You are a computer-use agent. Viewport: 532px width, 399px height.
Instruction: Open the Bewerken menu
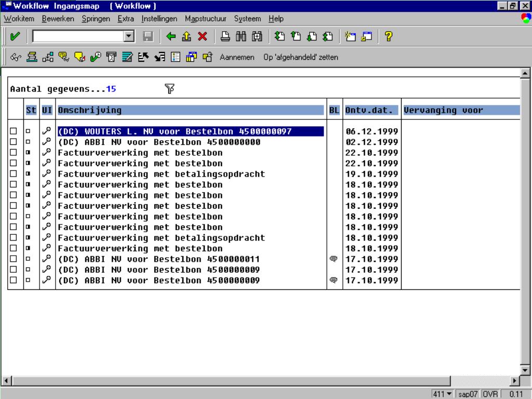[x=58, y=19]
